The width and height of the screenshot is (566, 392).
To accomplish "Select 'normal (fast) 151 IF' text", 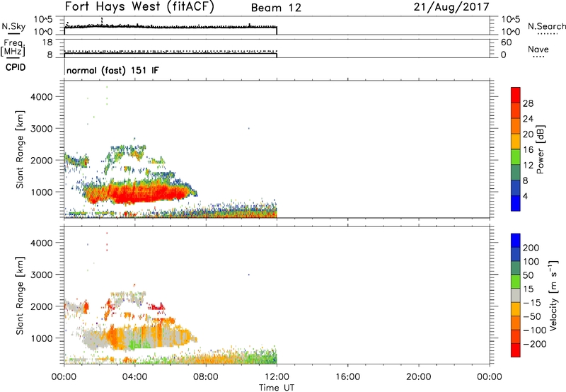I will tap(112, 70).
